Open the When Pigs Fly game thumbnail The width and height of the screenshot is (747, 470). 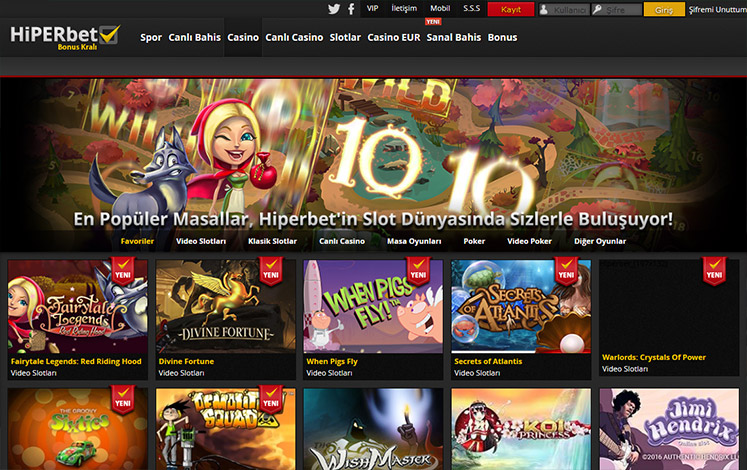(x=373, y=306)
